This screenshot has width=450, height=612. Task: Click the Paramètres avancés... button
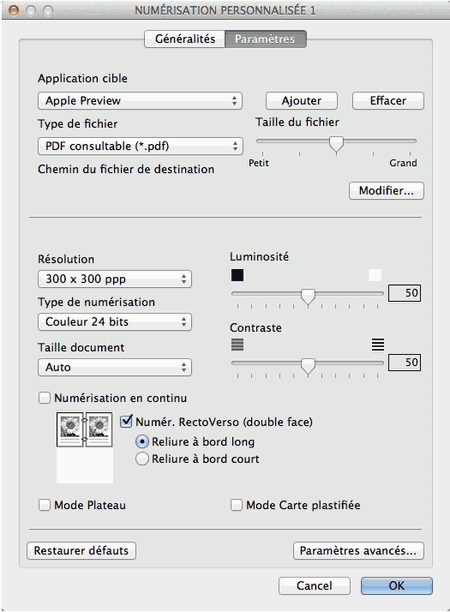[x=358, y=551]
